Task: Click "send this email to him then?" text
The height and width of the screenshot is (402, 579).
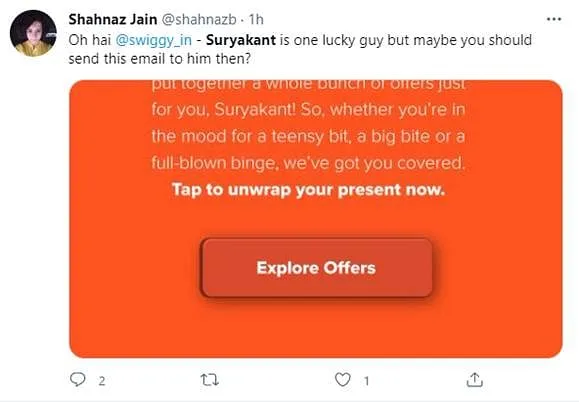Action: coord(160,59)
